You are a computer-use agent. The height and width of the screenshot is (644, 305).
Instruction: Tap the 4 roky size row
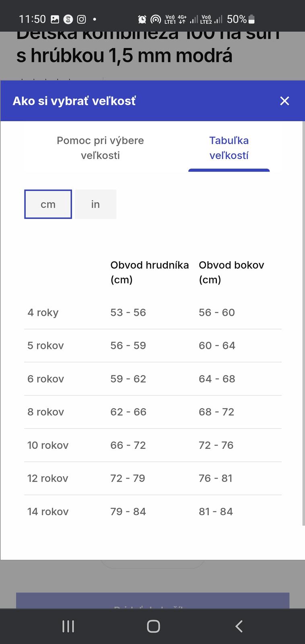click(x=152, y=312)
